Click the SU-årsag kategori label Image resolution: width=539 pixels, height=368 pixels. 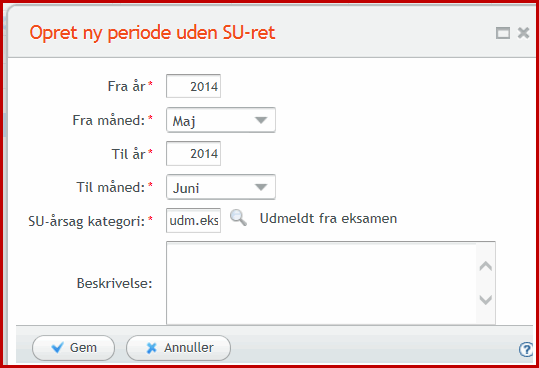(x=87, y=221)
